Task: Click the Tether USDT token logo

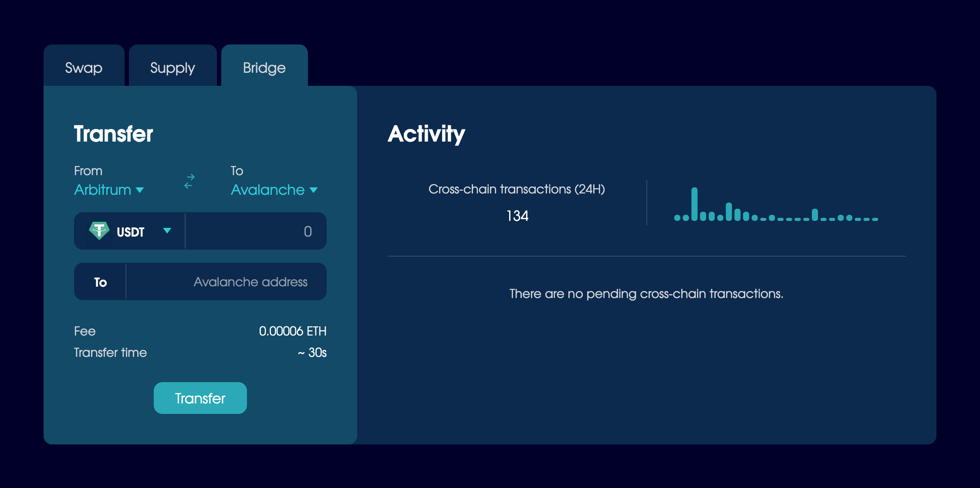Action: pos(100,231)
